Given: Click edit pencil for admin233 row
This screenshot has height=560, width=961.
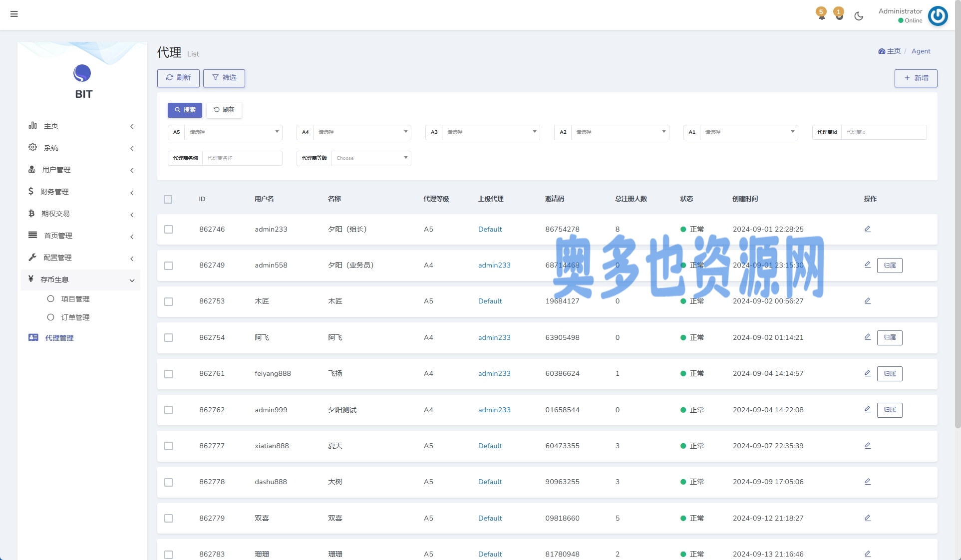Looking at the screenshot, I should (867, 229).
